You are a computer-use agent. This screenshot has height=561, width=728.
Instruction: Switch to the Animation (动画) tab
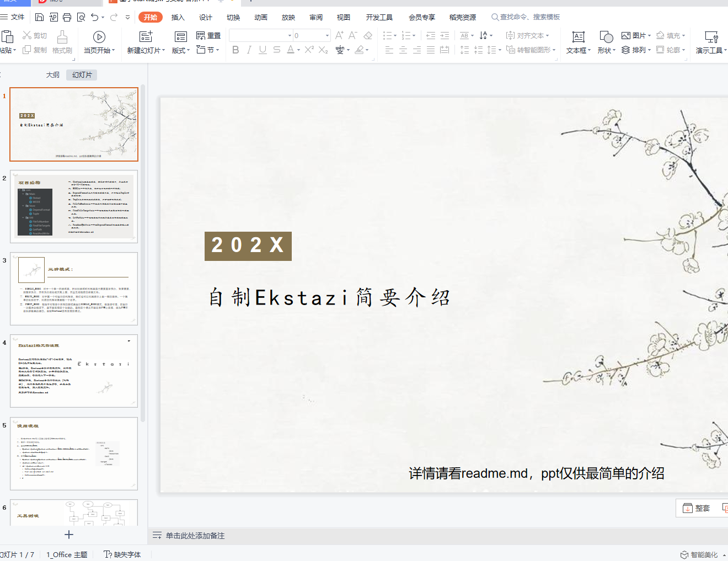point(261,17)
